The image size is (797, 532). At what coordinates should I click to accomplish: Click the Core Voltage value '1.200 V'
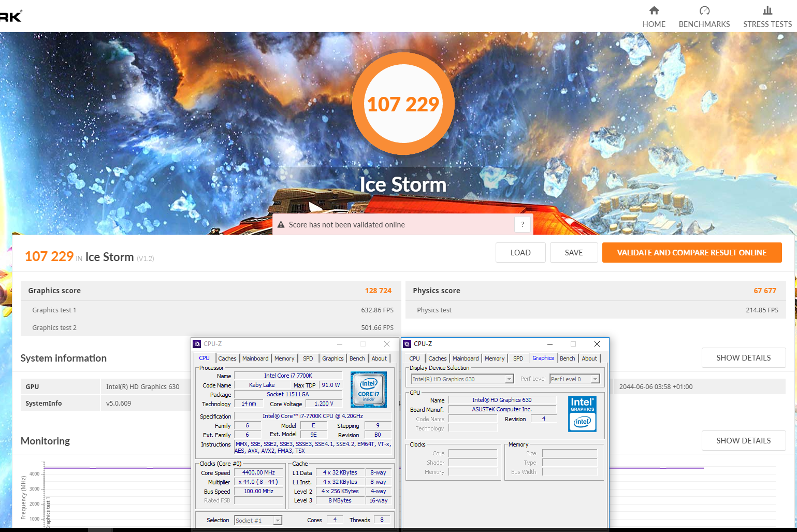click(324, 404)
